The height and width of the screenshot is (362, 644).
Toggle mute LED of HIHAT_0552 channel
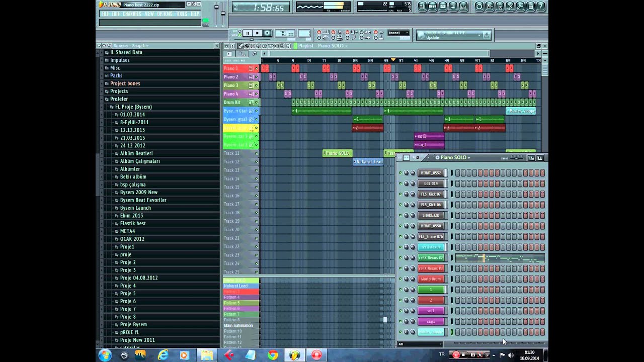coord(400,173)
